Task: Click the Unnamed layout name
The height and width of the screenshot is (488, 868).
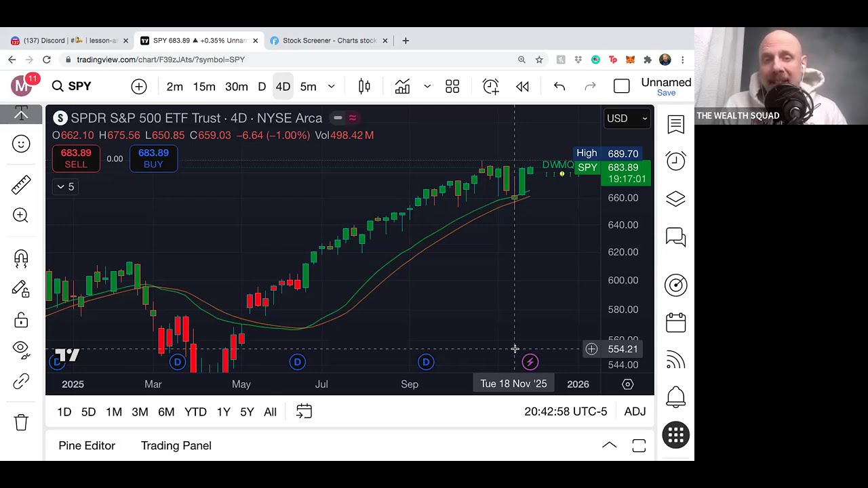Action: [x=666, y=82]
